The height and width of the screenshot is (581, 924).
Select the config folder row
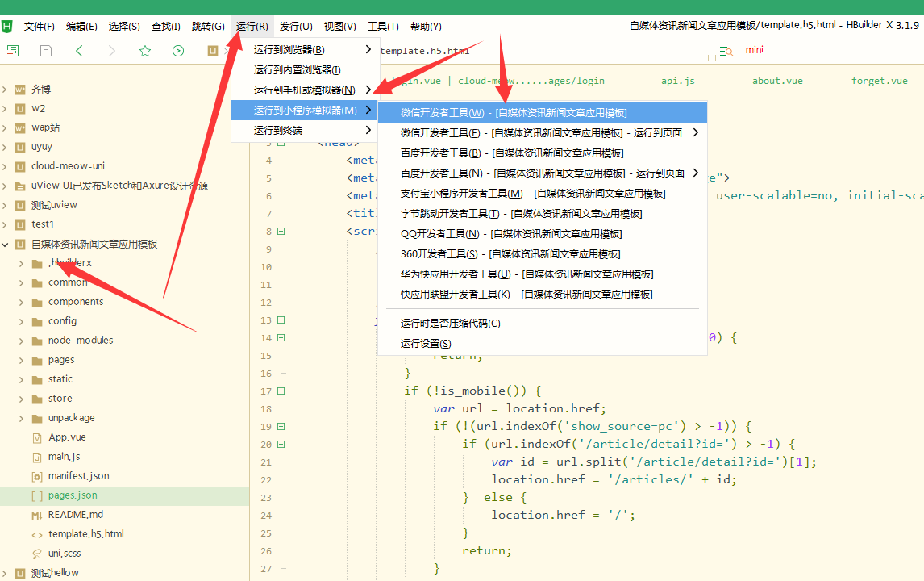coord(124,321)
